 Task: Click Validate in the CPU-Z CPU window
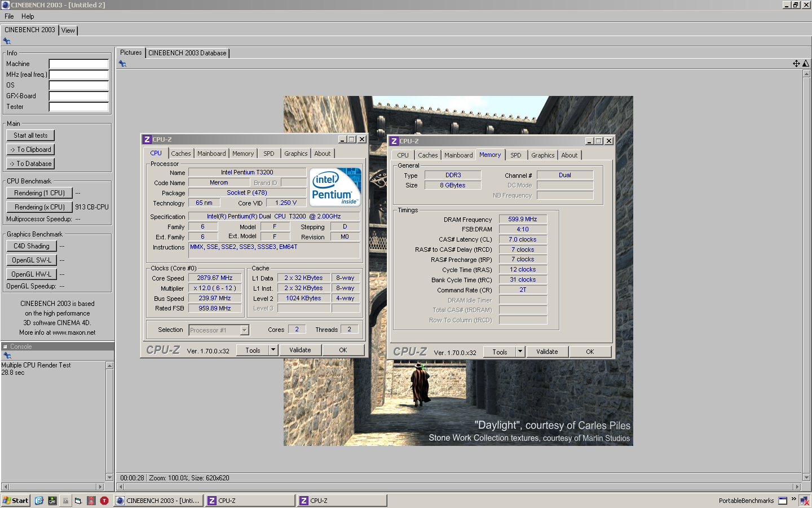(300, 350)
